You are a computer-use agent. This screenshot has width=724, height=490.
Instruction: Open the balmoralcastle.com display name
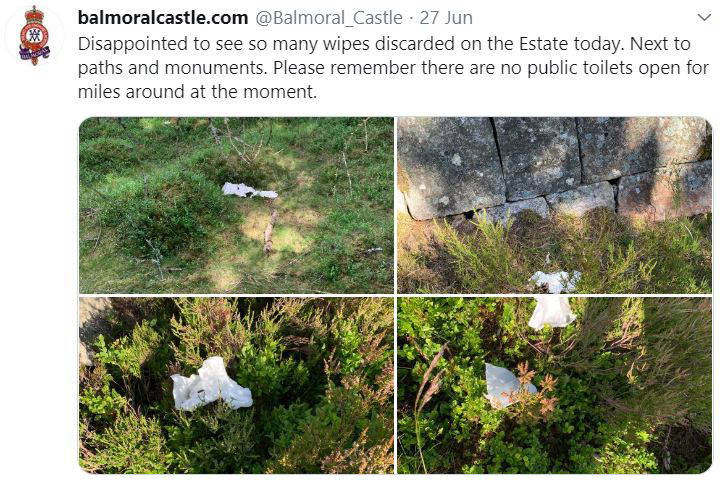[163, 18]
